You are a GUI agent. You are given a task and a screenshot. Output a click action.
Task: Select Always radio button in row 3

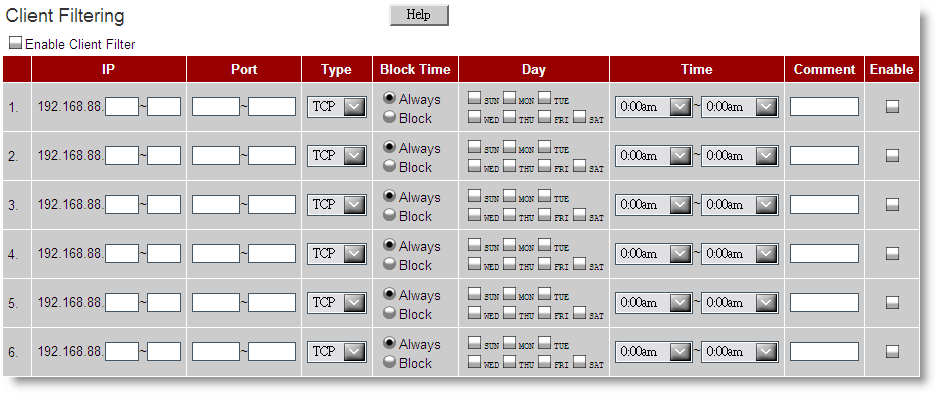pyautogui.click(x=390, y=195)
